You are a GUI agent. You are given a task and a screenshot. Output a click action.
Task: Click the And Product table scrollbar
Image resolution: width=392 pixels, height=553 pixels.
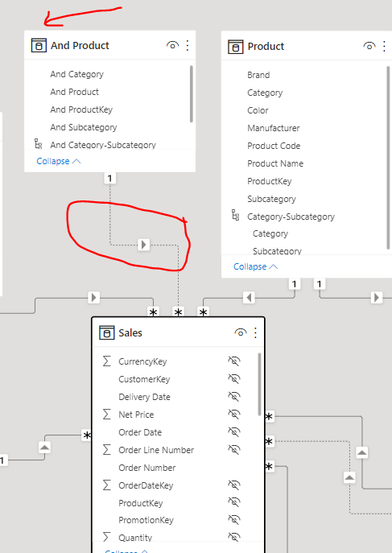[x=192, y=94]
